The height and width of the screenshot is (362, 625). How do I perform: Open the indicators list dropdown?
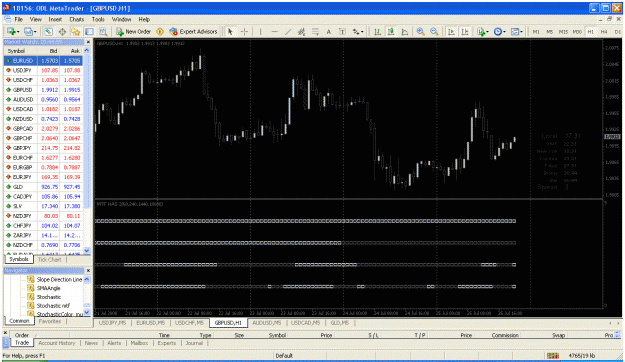pyautogui.click(x=482, y=31)
